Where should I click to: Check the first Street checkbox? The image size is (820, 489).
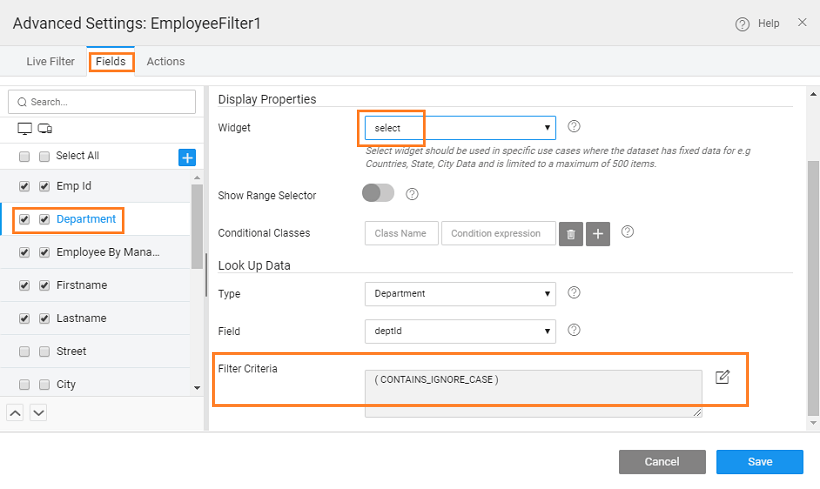24,352
